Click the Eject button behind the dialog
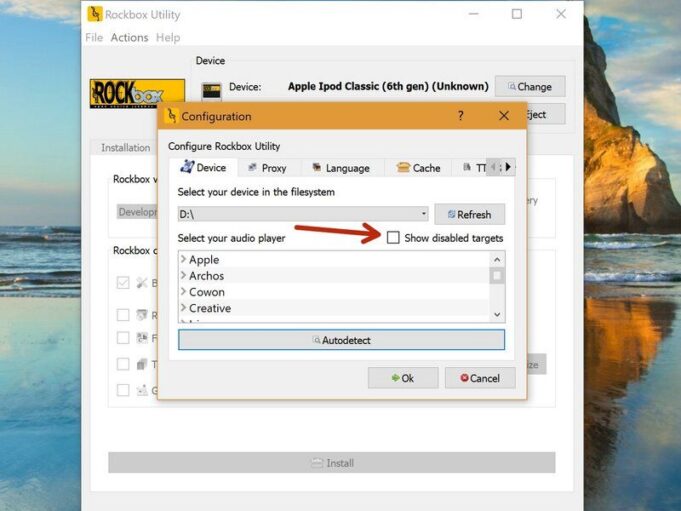Image resolution: width=681 pixels, height=511 pixels. pyautogui.click(x=545, y=115)
